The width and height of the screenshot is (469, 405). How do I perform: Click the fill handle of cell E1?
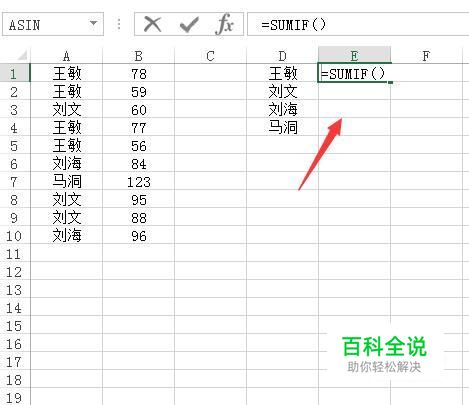pyautogui.click(x=390, y=82)
